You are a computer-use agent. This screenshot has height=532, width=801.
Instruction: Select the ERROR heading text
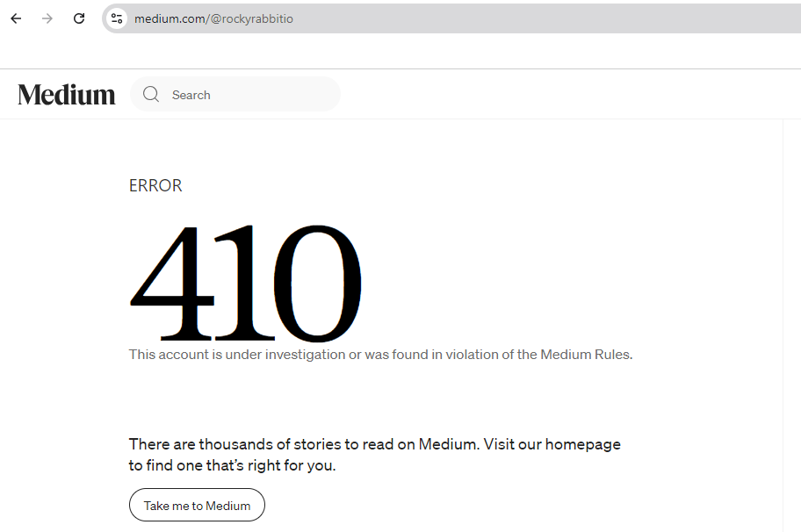(x=155, y=185)
